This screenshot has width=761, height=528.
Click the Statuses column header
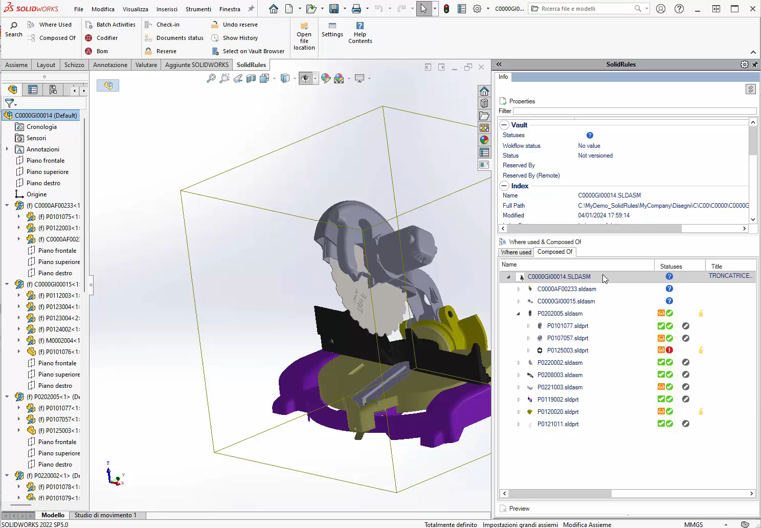click(x=679, y=266)
